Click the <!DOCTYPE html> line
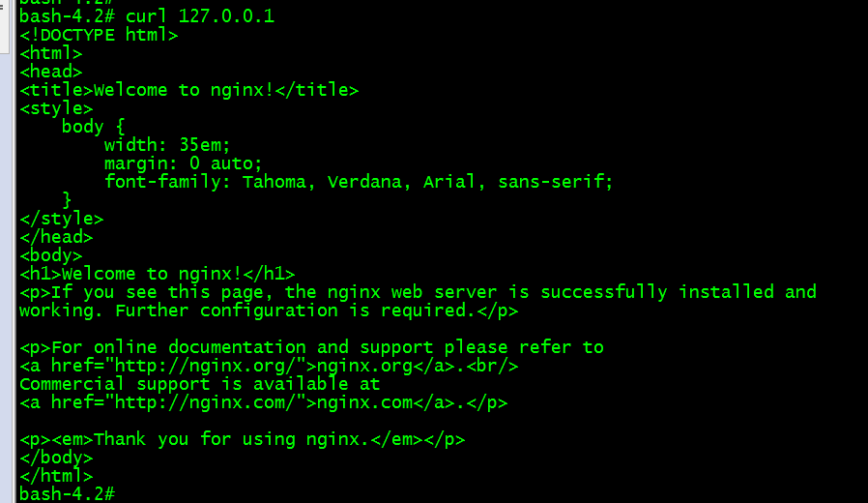Screen dimensions: 868x503 pyautogui.click(x=100, y=36)
